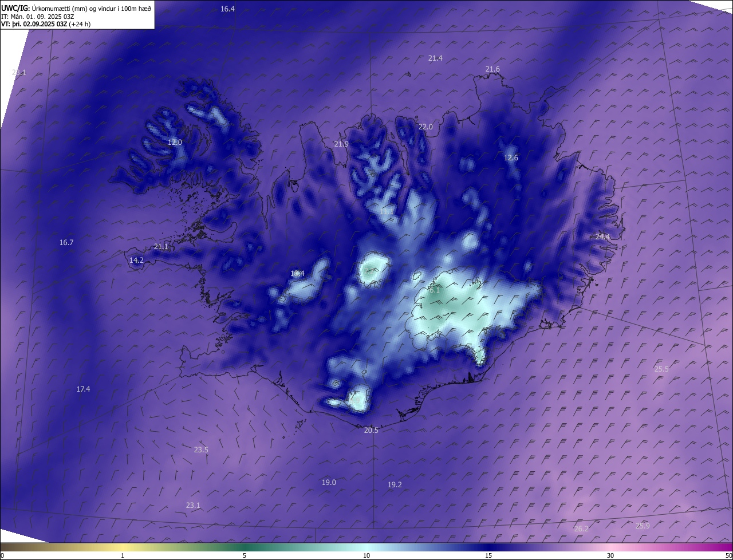This screenshot has width=733, height=560.
Task: Click the 6.1 value on the large glacier
Action: pos(434,290)
